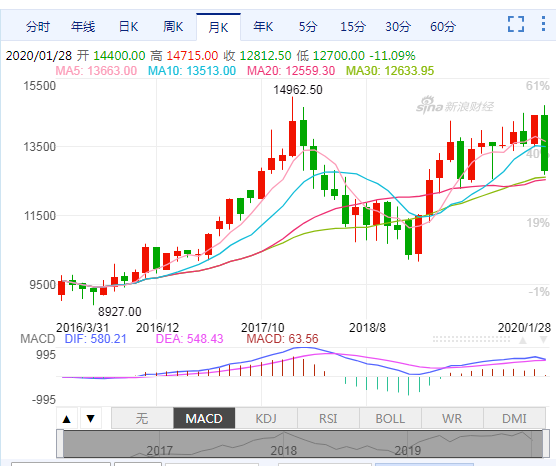The image size is (556, 466).
Task: Click the black up arrow indicator button
Action: click(x=67, y=419)
